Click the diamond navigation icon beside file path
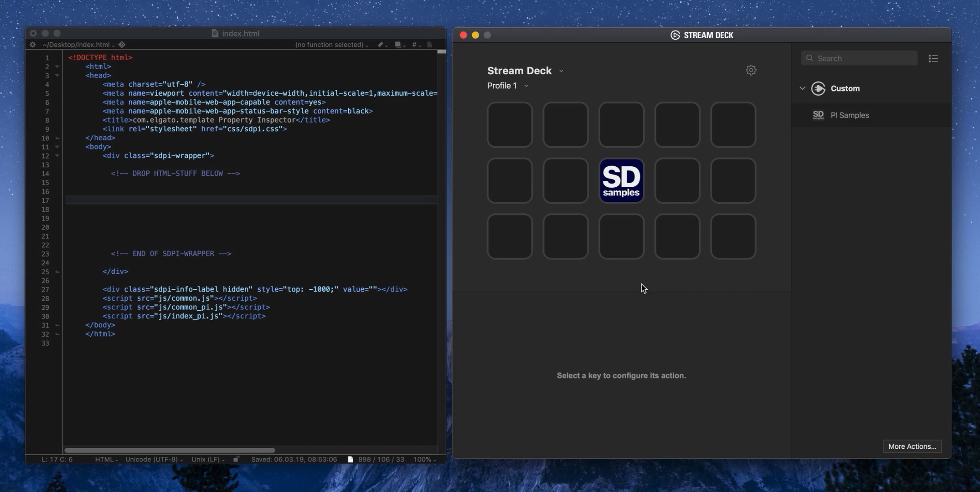This screenshot has height=492, width=980. point(122,45)
